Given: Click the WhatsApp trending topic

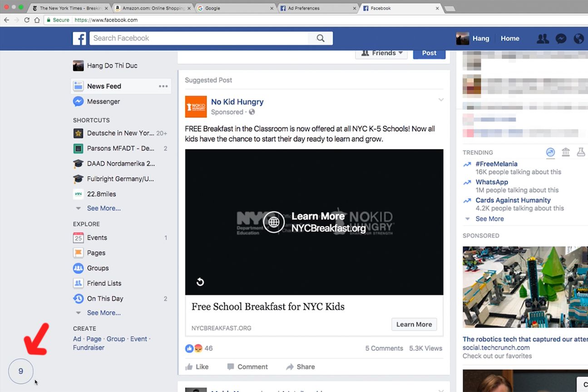Looking at the screenshot, I should click(x=492, y=182).
